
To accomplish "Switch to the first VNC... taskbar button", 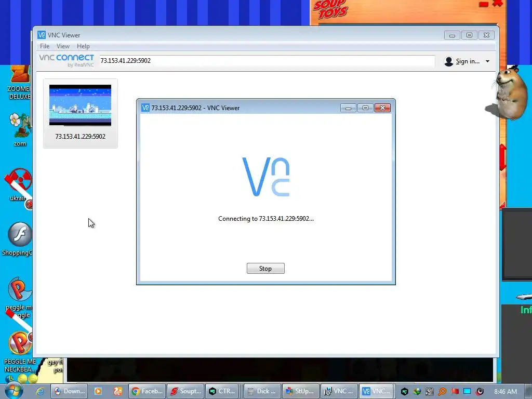I will pyautogui.click(x=339, y=391).
